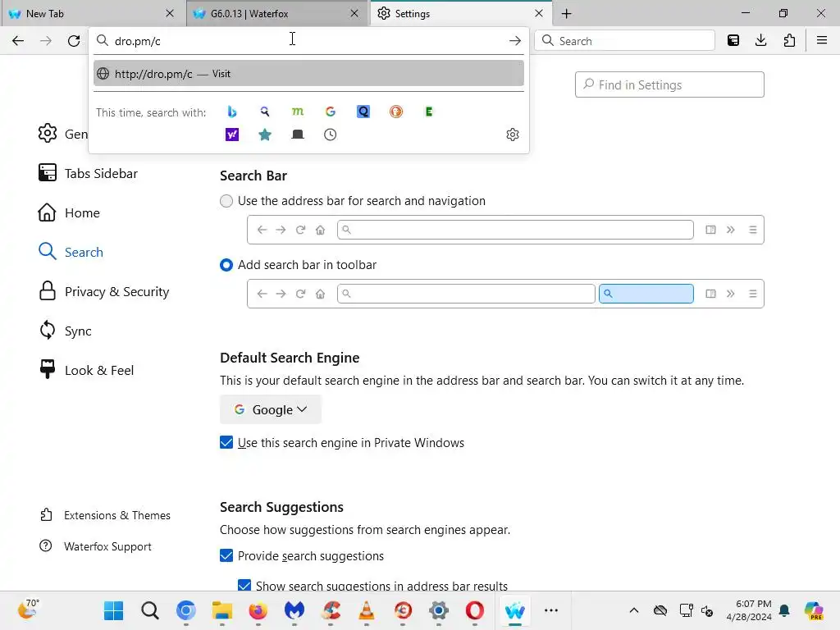Open the taskbar overflow three dots
Viewport: 840px width, 630px height.
[x=550, y=610]
